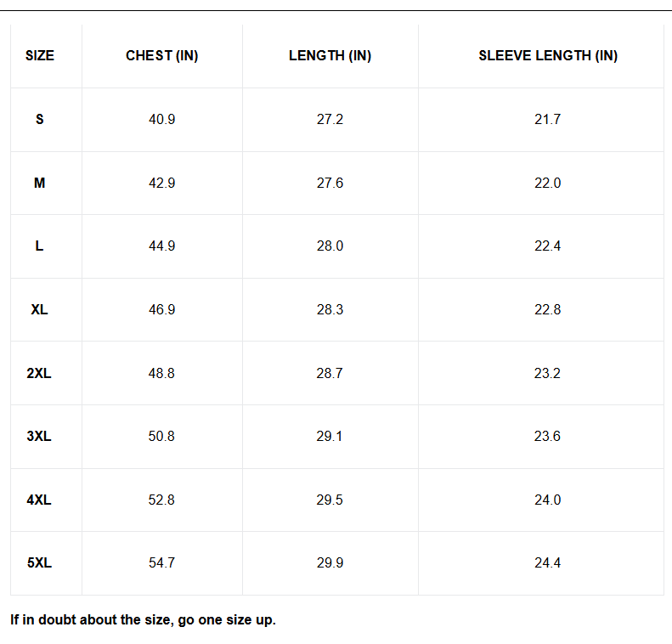The height and width of the screenshot is (644, 672).
Task: Select the M size row label
Action: (x=40, y=184)
